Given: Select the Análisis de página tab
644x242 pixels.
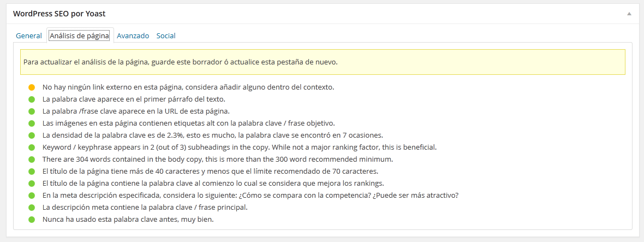Looking at the screenshot, I should click(80, 36).
